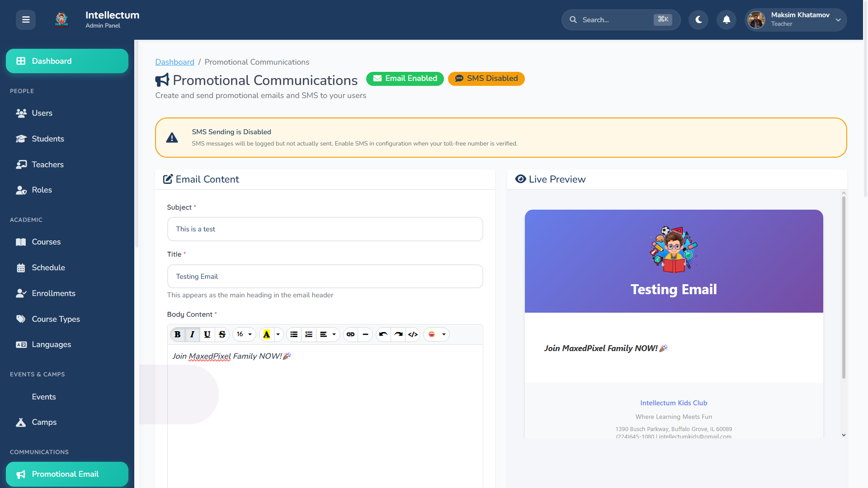Open the font size 16 dropdown
Image resolution: width=868 pixels, height=488 pixels.
click(x=244, y=334)
